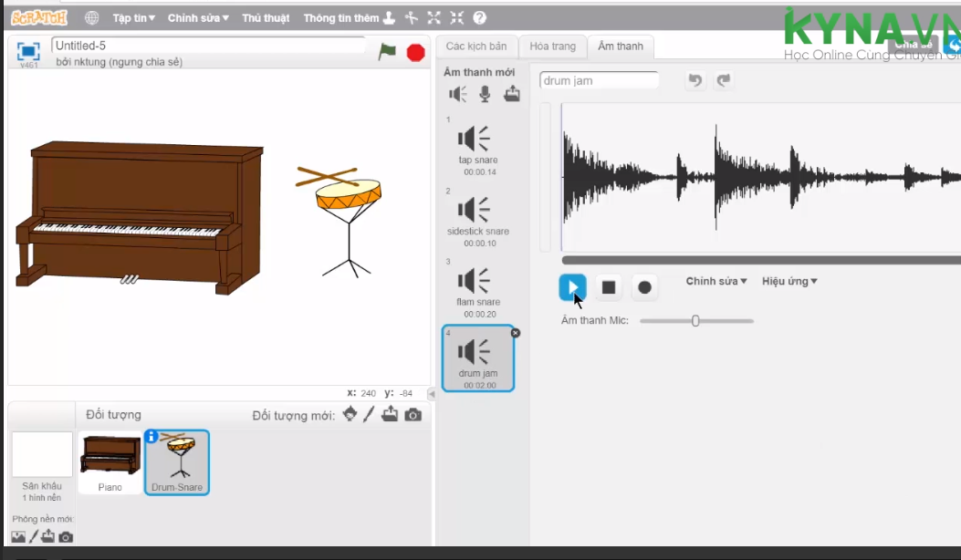
Task: Toggle full screen stage mode
Action: click(28, 51)
